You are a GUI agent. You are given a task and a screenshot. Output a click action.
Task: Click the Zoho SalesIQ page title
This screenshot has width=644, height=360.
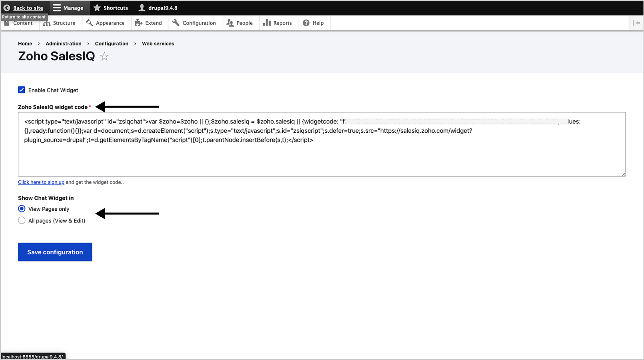click(56, 56)
